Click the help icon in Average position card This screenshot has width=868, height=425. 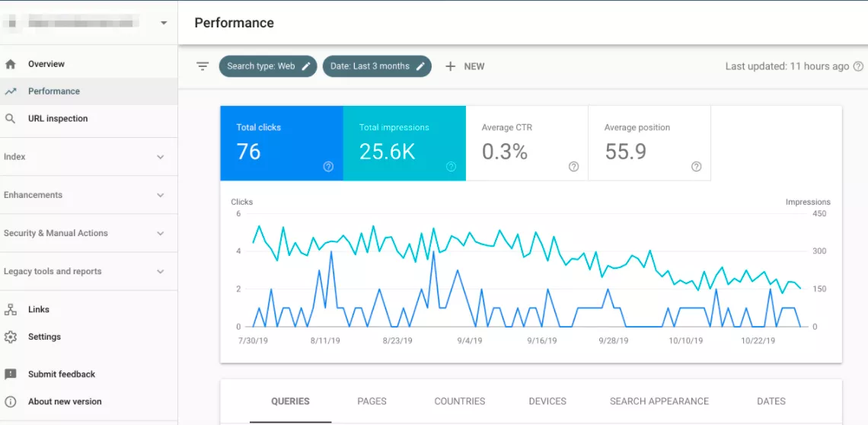(697, 166)
